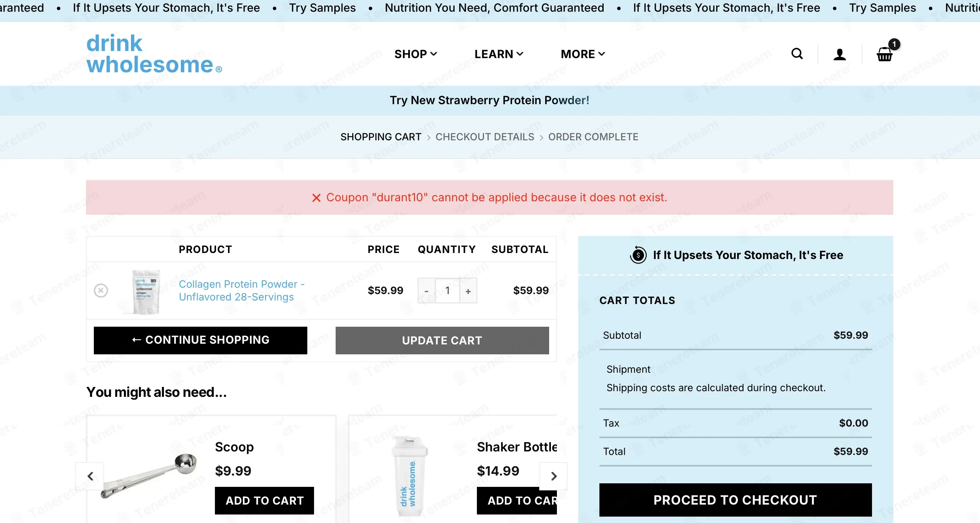This screenshot has height=523, width=980.
Task: Remove Collagen Protein Powder from cart
Action: point(101,291)
